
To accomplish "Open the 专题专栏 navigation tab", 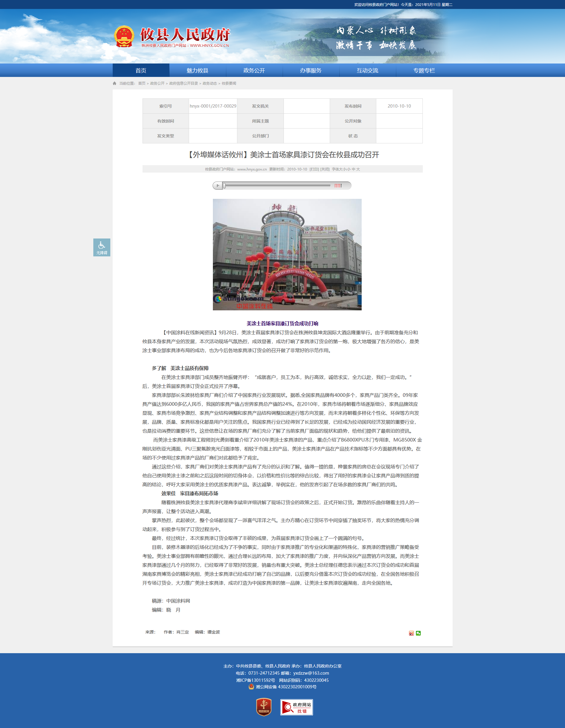I will [x=424, y=70].
